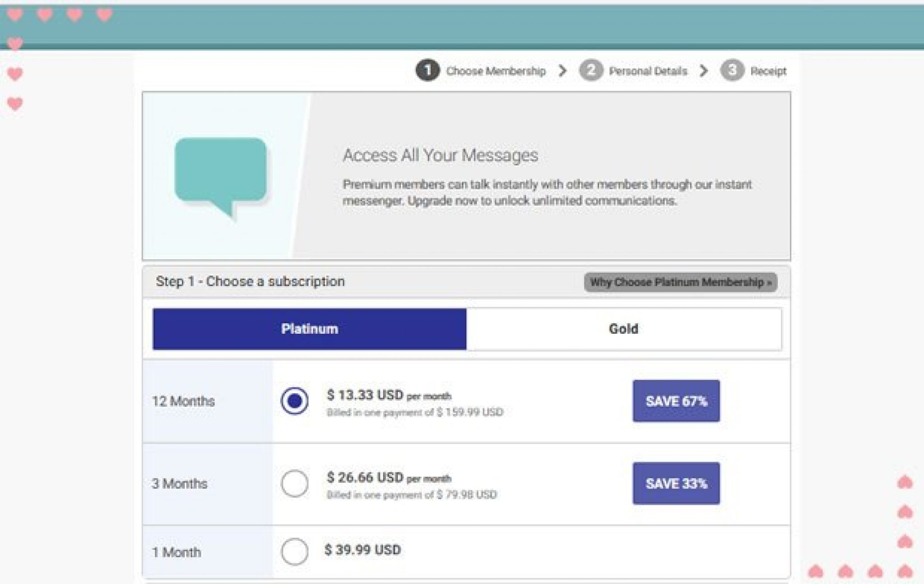This screenshot has width=924, height=584.
Task: Select the 1 Month radio button
Action: pos(295,551)
